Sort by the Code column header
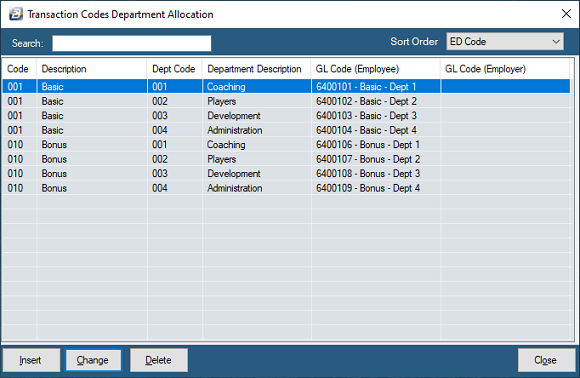Viewport: 580px width, 378px height. [x=19, y=69]
